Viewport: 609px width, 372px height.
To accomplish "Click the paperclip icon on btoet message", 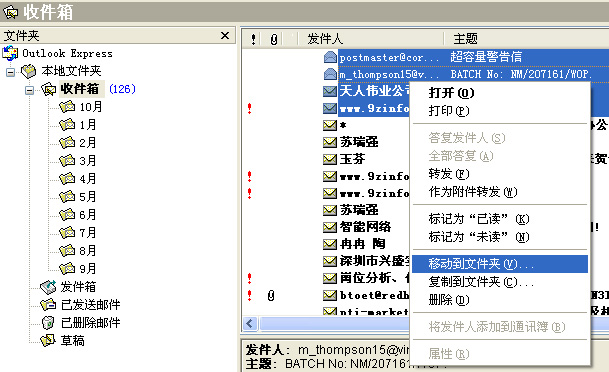I will pyautogui.click(x=271, y=296).
